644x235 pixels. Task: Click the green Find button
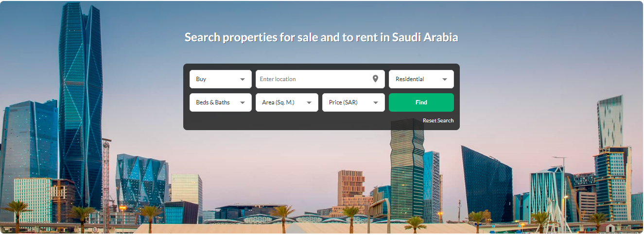coord(421,102)
